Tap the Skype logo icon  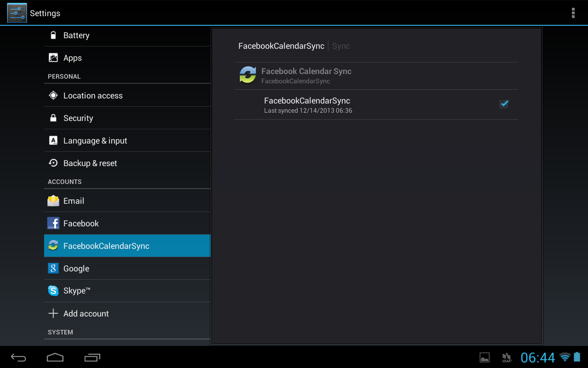[x=53, y=291]
